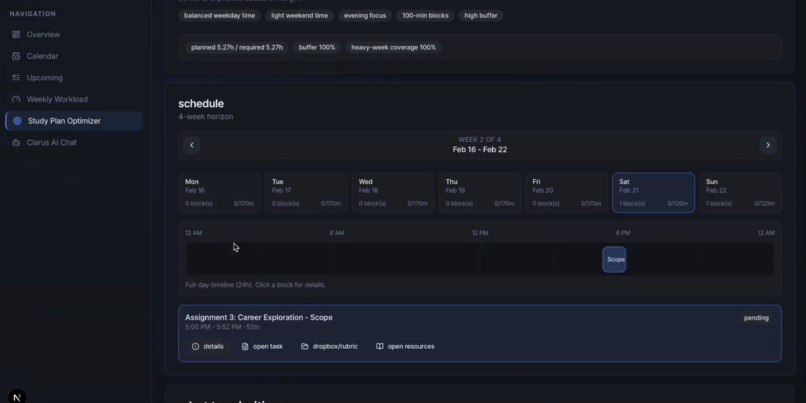The width and height of the screenshot is (806, 403).
Task: Click the 12 PM timeline label
Action: (480, 233)
